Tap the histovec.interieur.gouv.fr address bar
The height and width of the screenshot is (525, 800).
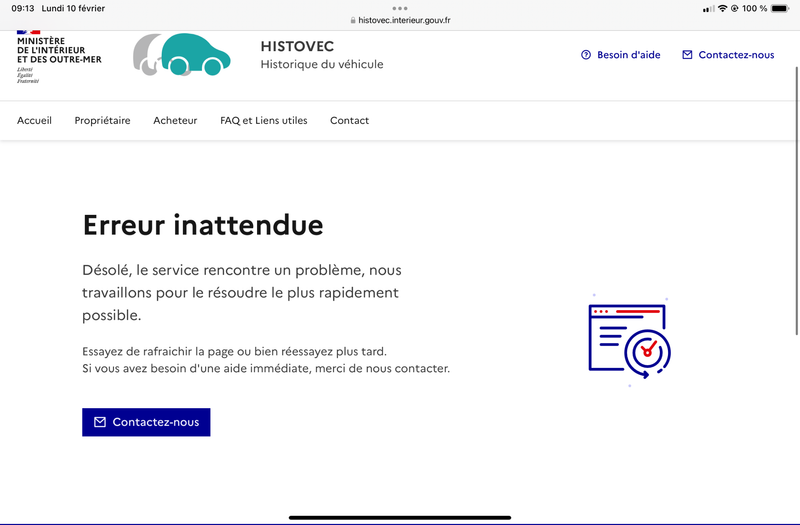[x=400, y=20]
